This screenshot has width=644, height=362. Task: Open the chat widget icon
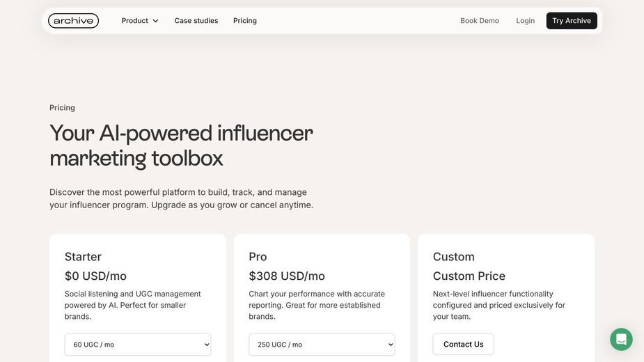[x=621, y=339]
